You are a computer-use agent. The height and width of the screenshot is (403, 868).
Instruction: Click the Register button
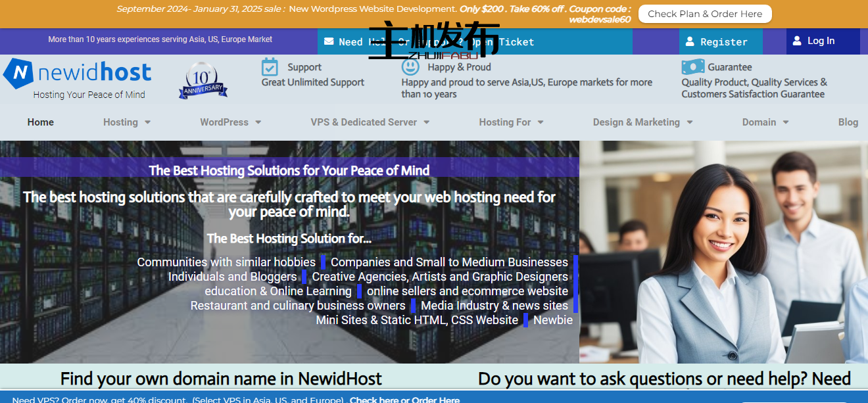click(x=723, y=42)
